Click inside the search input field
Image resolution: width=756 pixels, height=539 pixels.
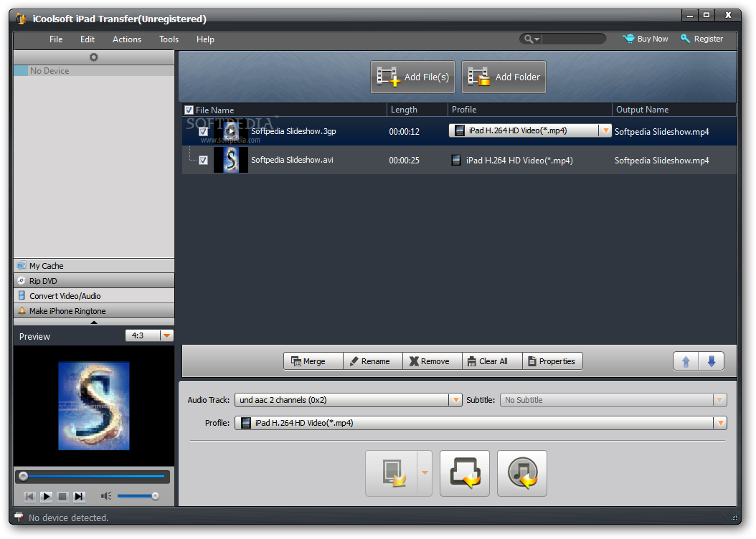coord(573,39)
